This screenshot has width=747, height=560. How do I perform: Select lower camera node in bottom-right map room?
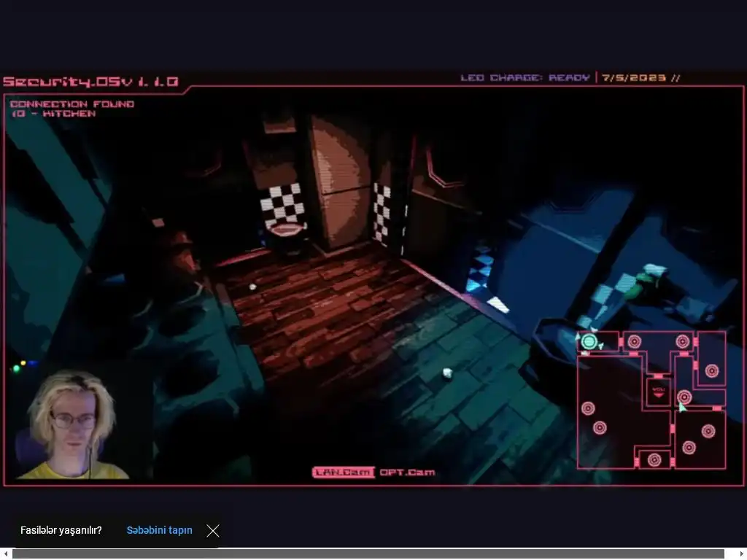(x=689, y=448)
